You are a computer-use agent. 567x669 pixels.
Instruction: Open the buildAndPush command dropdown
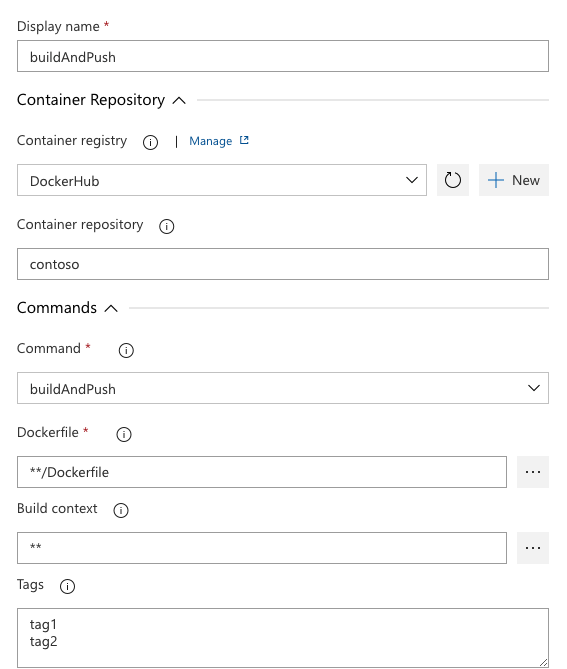283,388
